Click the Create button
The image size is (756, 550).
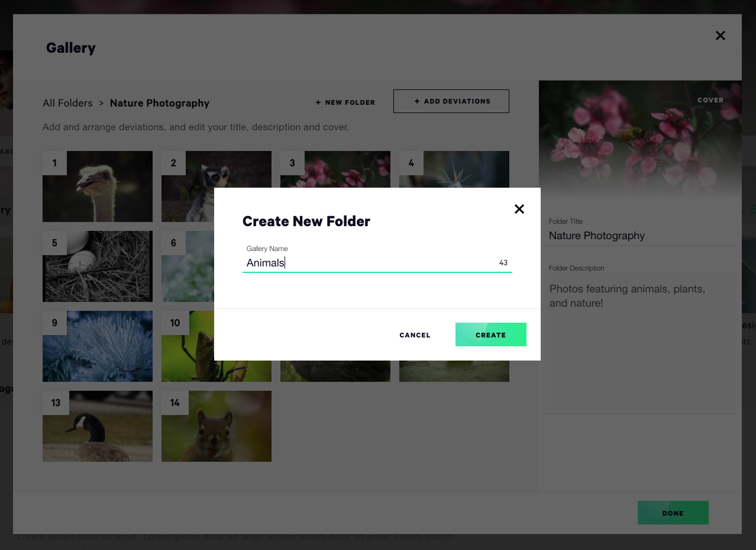click(x=491, y=334)
